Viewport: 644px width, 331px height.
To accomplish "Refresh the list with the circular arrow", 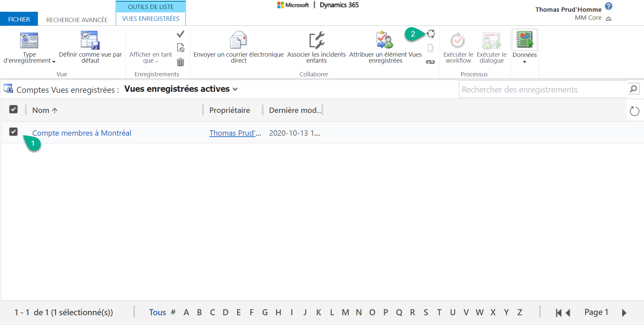I will [x=634, y=111].
